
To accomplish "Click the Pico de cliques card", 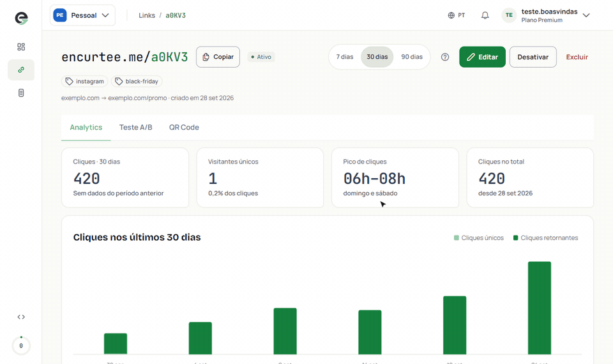I will pyautogui.click(x=395, y=178).
